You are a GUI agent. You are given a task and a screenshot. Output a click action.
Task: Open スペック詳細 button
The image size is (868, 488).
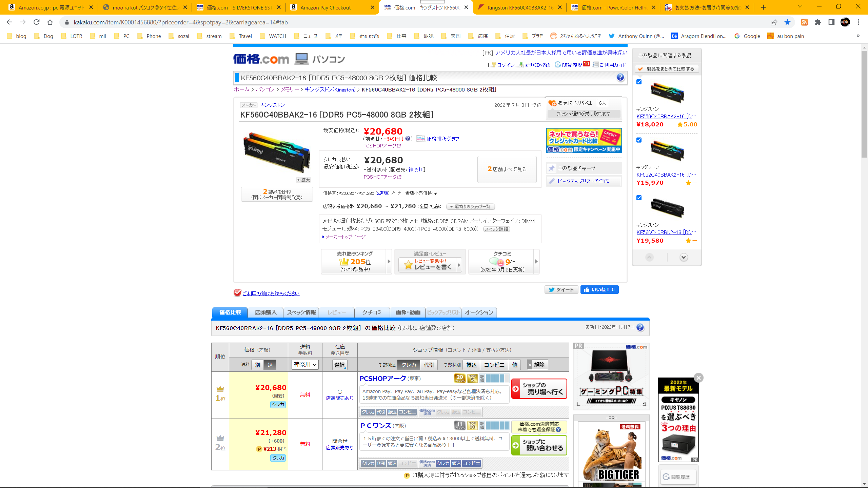(x=496, y=229)
